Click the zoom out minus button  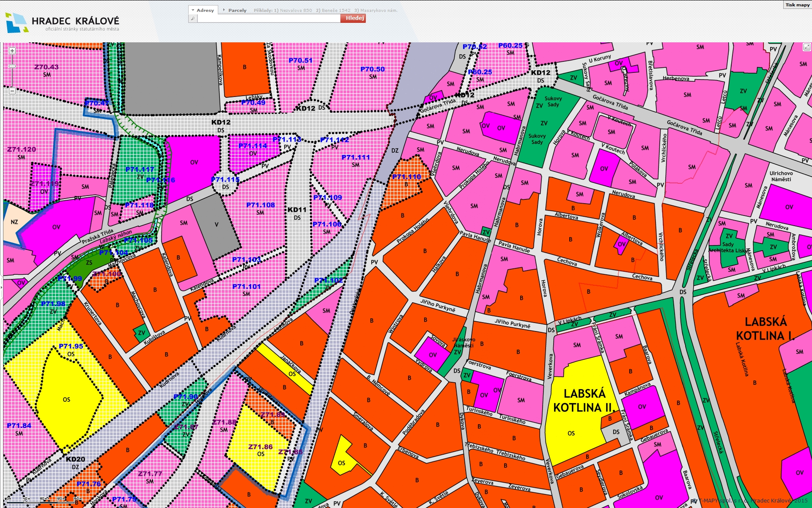(x=12, y=91)
